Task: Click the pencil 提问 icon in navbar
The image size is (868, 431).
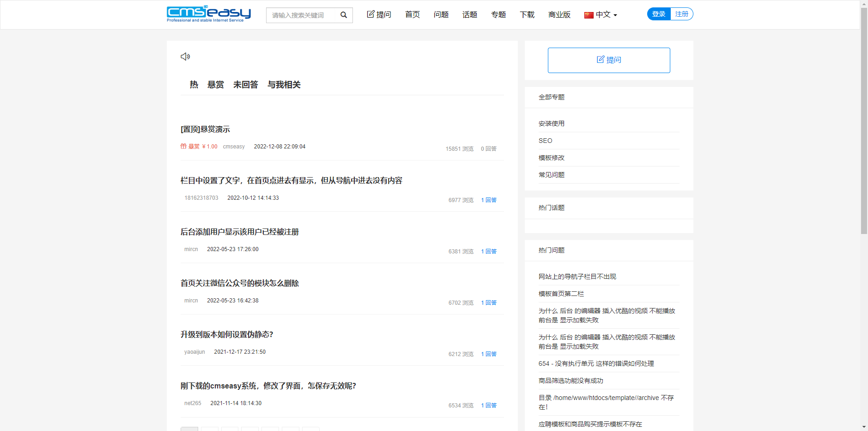Action: (x=370, y=14)
